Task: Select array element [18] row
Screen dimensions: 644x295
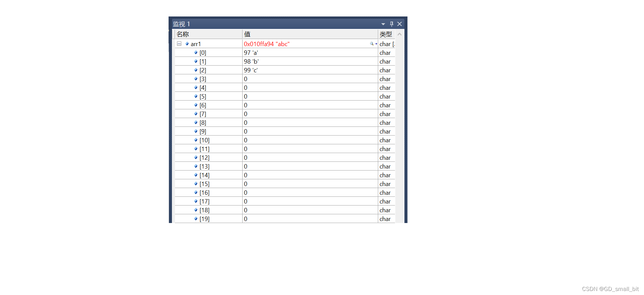Action: pos(285,210)
